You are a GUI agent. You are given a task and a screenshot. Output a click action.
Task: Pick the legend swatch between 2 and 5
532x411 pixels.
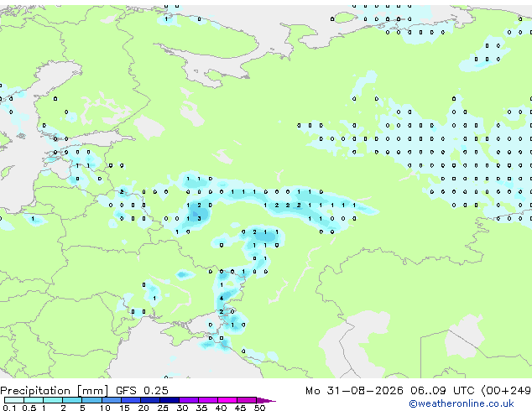point(72,400)
